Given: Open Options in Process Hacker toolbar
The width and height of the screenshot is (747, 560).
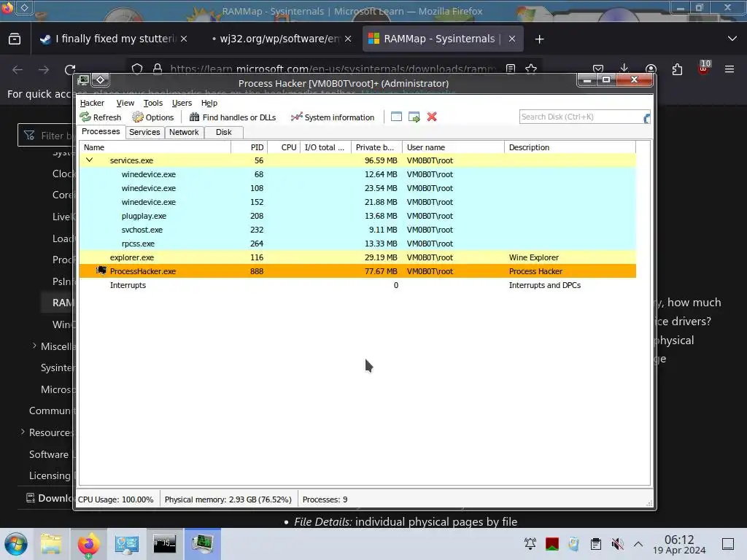Looking at the screenshot, I should pos(153,117).
